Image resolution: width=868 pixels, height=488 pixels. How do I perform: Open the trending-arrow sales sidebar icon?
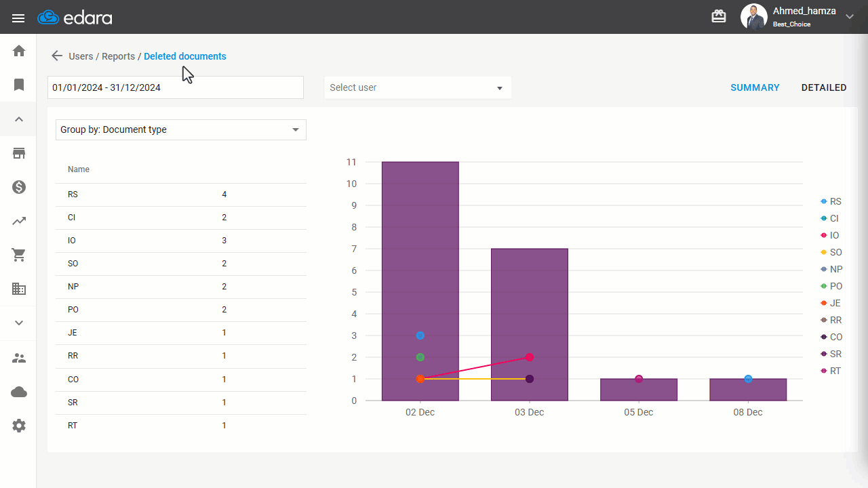coord(19,221)
